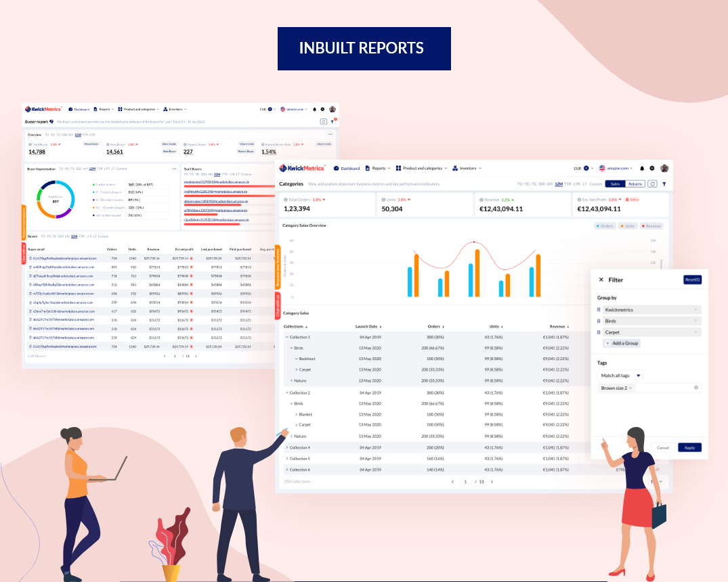Open the amazon.com marketplace dropdown
Image resolution: width=728 pixels, height=582 pixels.
tap(616, 167)
